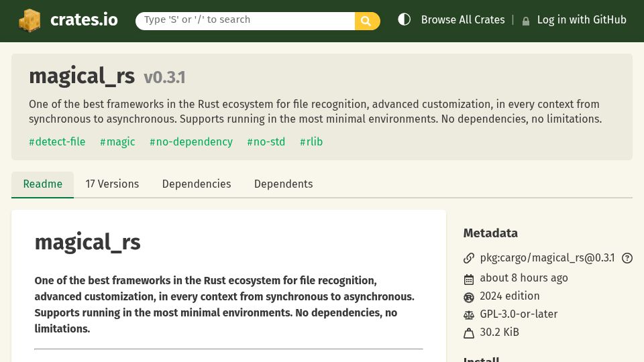The image size is (644, 362).
Task: Click the calendar icon in Metadata
Action: 469,280
